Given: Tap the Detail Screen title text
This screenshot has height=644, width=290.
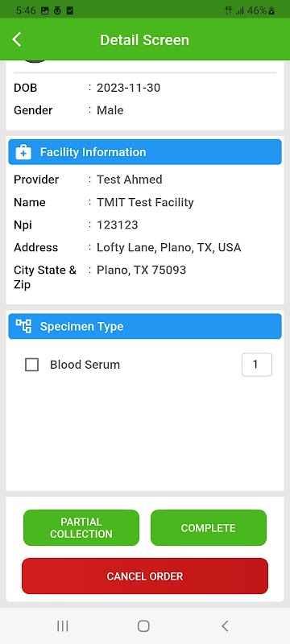Looking at the screenshot, I should 144,40.
